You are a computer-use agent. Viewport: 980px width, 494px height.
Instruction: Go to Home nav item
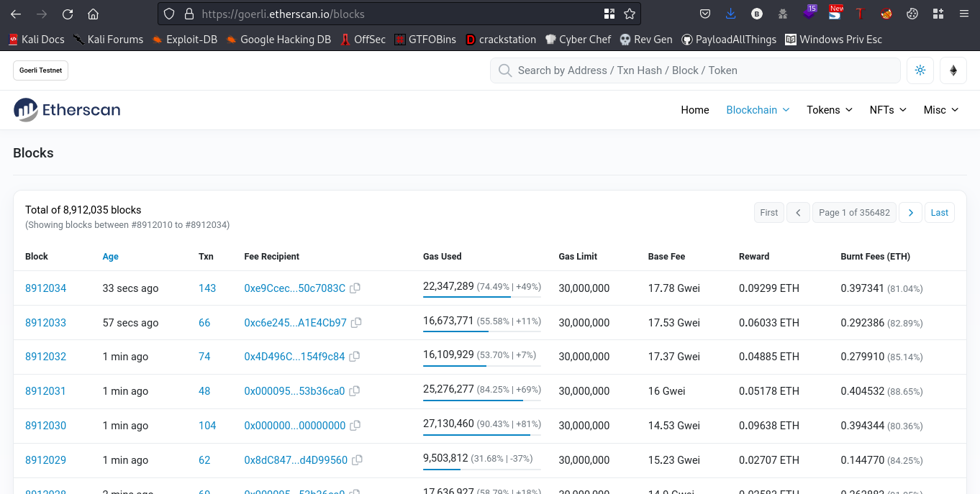(695, 110)
